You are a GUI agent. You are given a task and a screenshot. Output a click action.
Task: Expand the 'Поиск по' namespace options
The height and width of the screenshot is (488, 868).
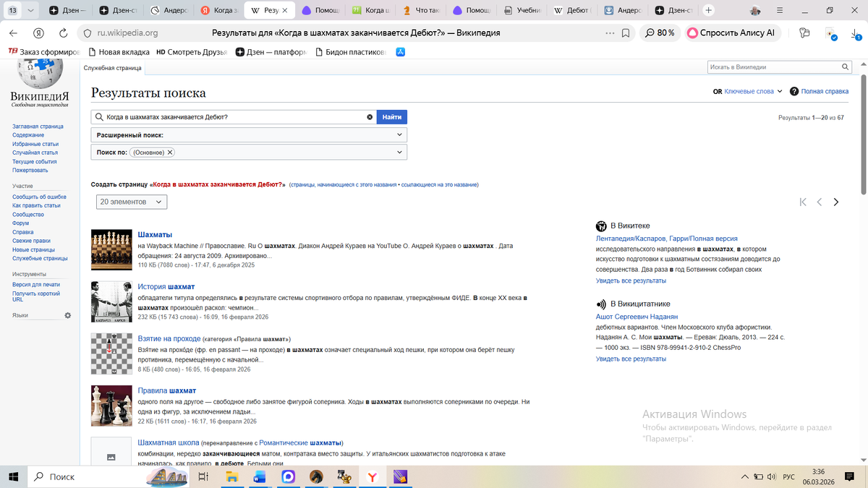399,153
